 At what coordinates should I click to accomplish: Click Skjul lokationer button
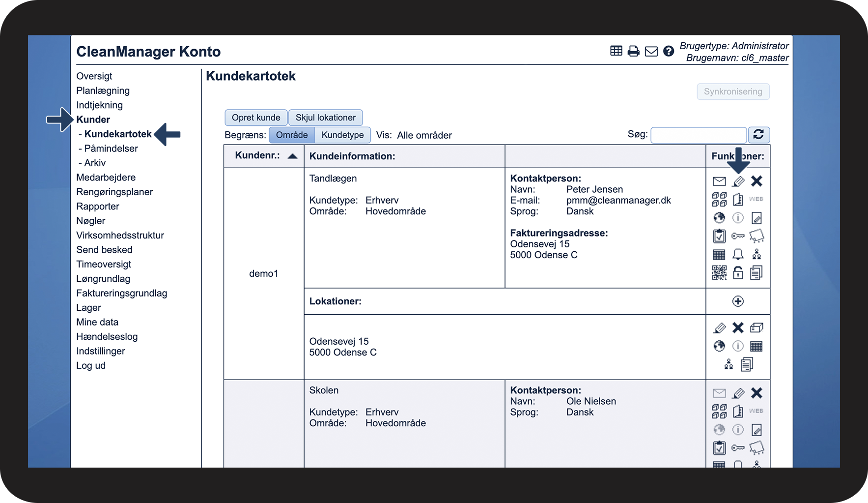(x=326, y=118)
